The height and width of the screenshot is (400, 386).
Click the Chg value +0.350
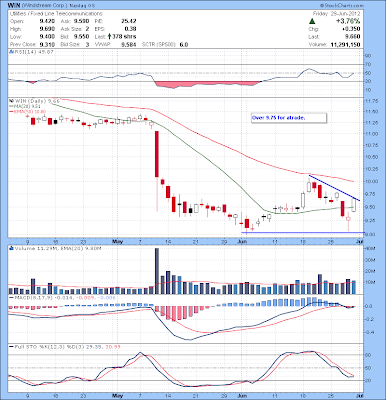pyautogui.click(x=352, y=29)
